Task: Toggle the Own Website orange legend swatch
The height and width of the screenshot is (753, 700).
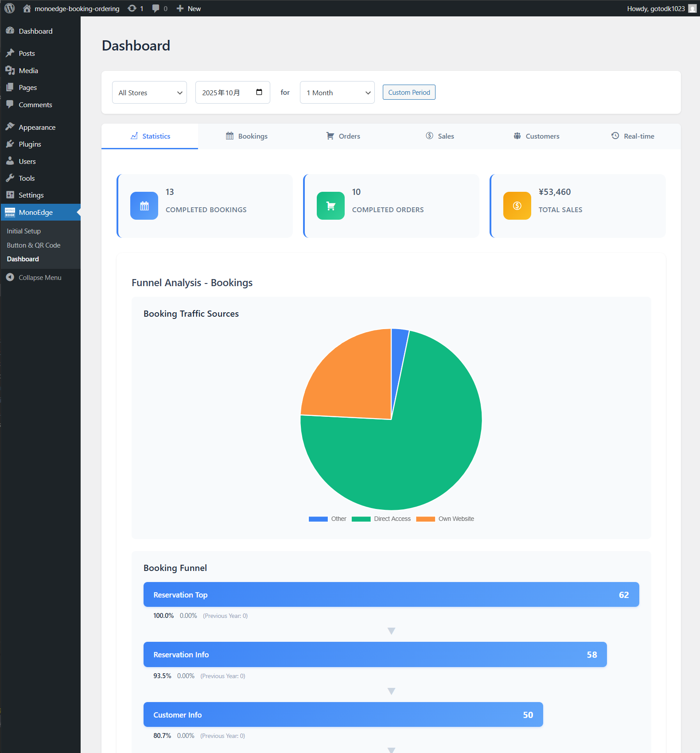Action: pyautogui.click(x=425, y=519)
